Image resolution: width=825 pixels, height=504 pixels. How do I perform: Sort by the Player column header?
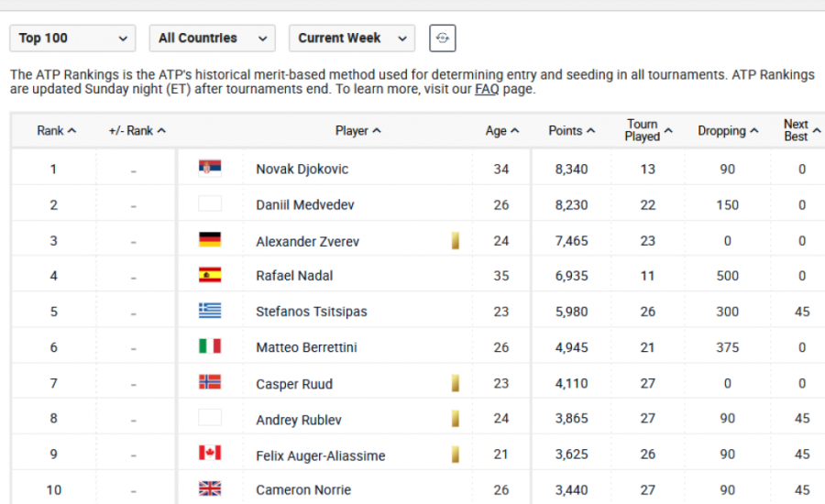(357, 130)
